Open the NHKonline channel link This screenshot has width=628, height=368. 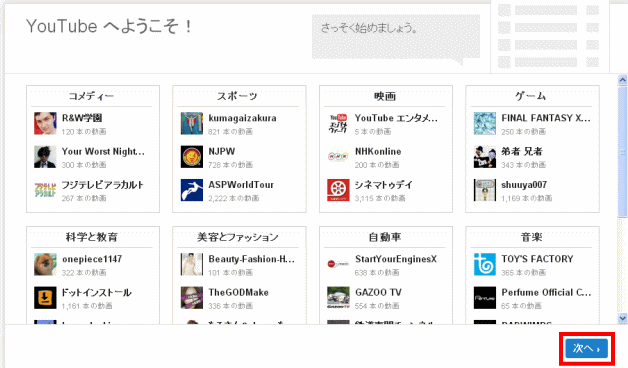click(378, 151)
